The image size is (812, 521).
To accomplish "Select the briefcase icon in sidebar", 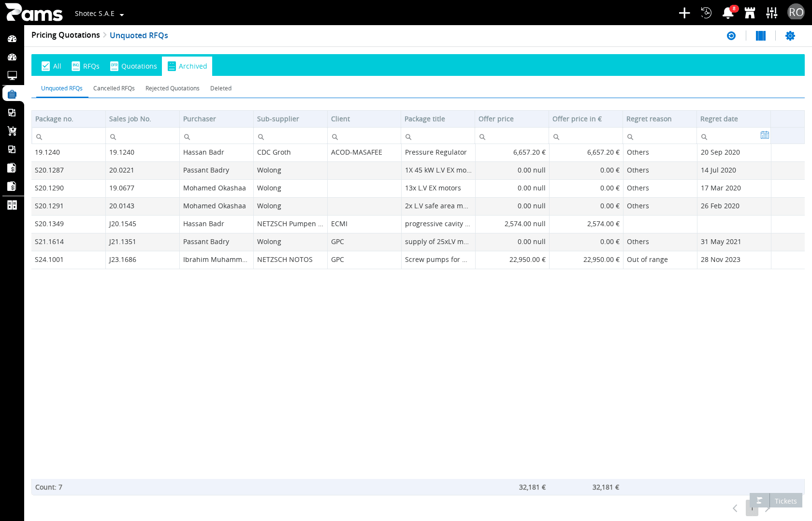I will [12, 94].
